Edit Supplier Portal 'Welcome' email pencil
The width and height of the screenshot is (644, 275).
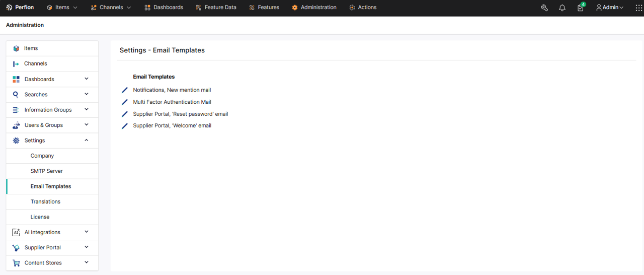125,126
